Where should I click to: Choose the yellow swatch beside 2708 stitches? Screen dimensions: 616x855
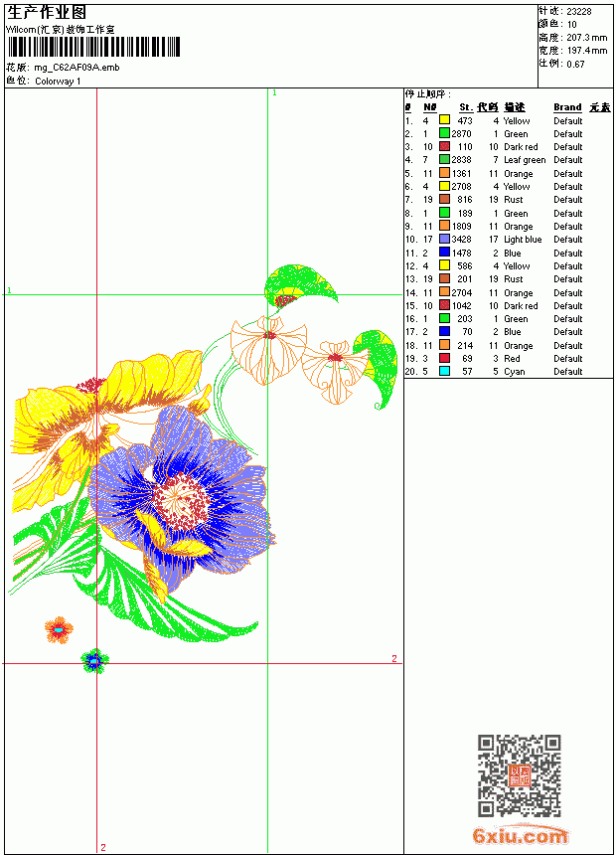point(444,186)
